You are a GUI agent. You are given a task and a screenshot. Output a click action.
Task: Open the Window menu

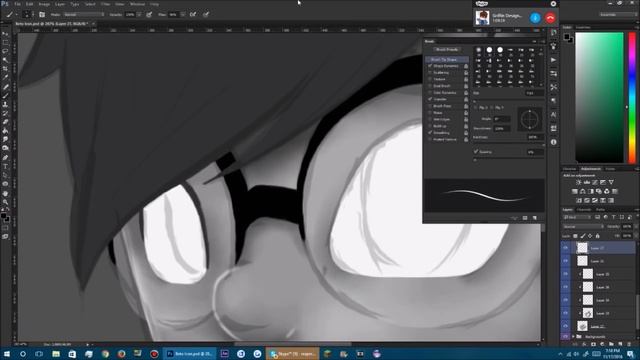[137, 4]
